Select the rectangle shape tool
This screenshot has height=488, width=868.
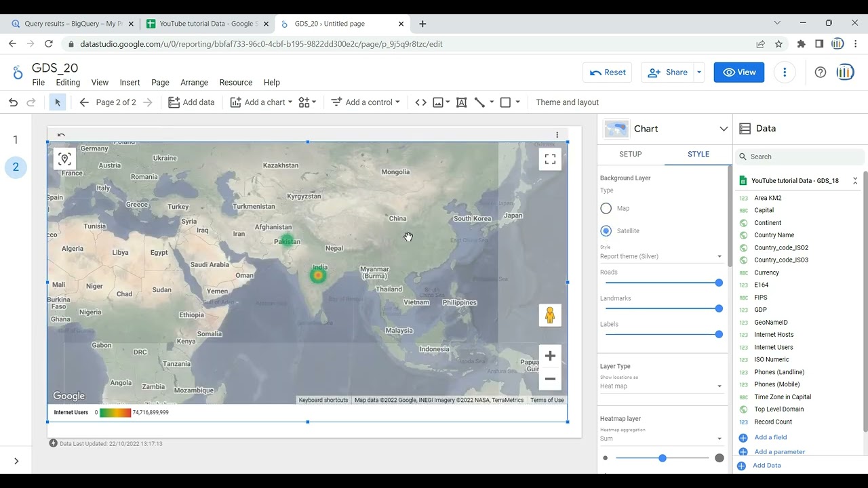point(505,102)
